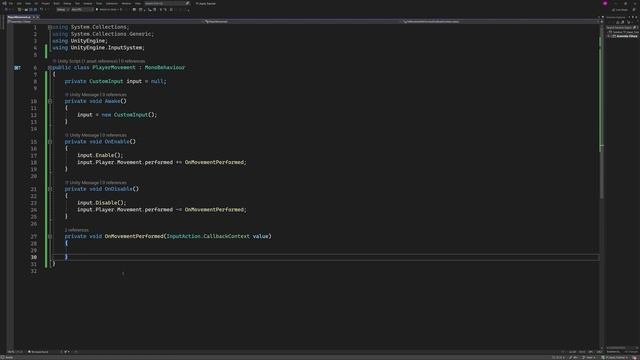The width and height of the screenshot is (640, 360).
Task: Open the member navigation dropdown
Action: click(x=500, y=22)
